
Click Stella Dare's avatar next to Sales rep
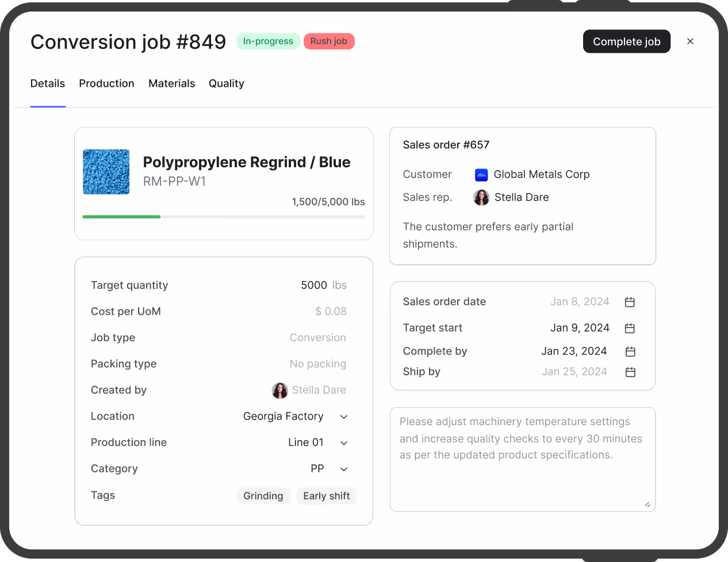coord(481,197)
